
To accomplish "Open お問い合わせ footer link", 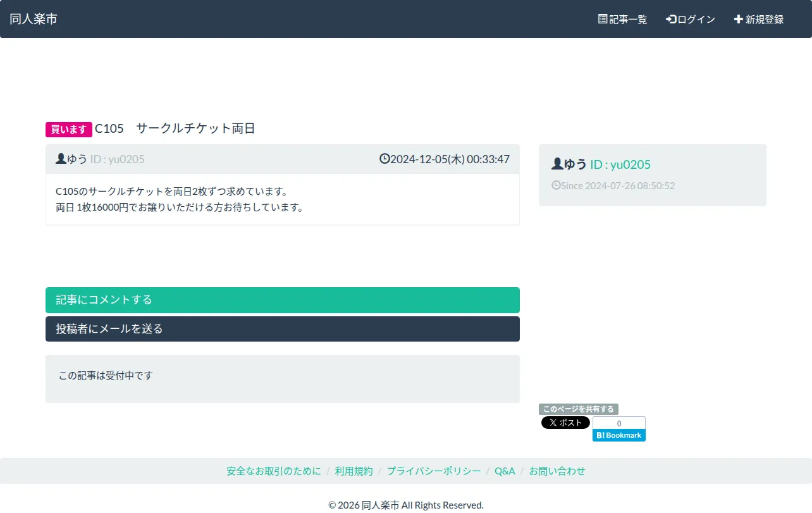I will click(557, 471).
